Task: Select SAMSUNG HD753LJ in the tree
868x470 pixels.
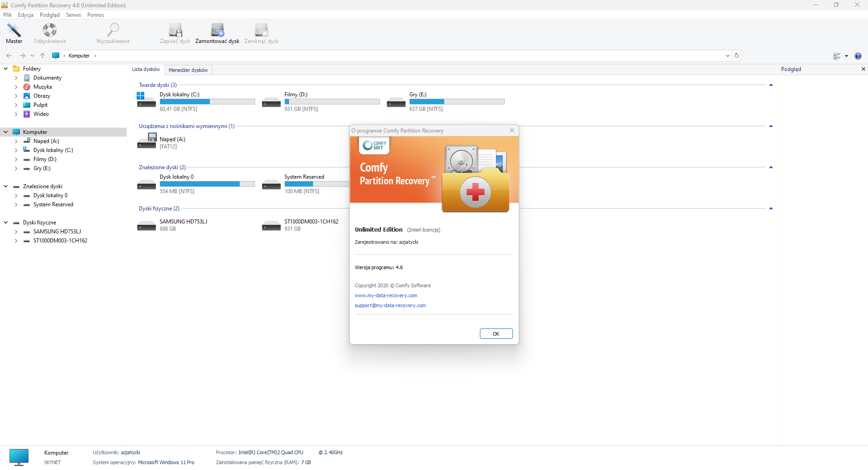Action: 57,232
